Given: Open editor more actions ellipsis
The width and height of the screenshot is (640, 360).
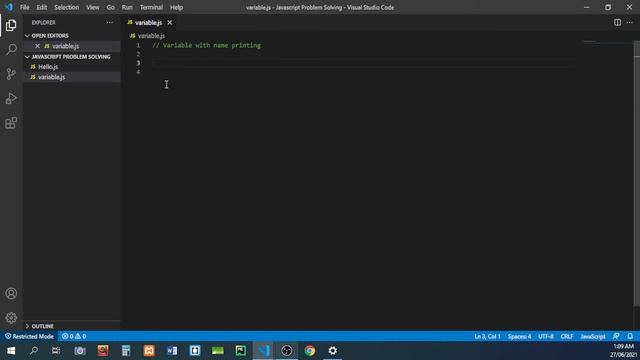Looking at the screenshot, I should (x=630, y=23).
